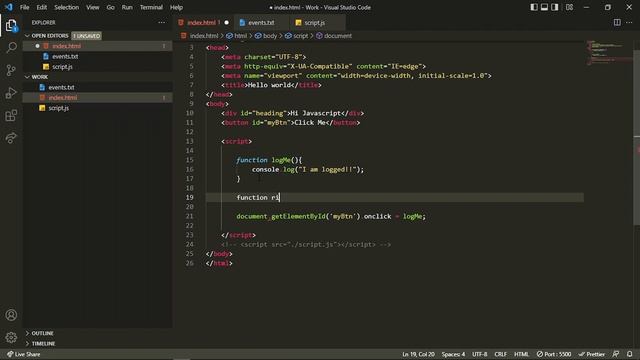Click Live Share in status bar

click(x=24, y=354)
